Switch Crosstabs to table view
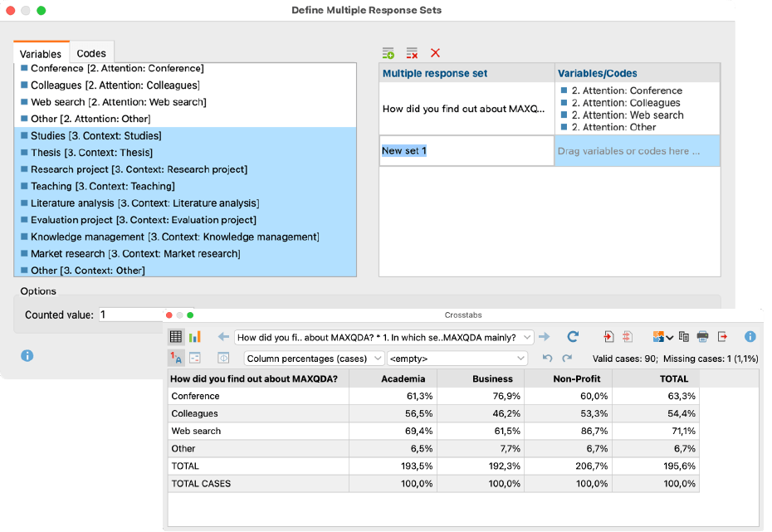The image size is (772, 532). [x=176, y=337]
